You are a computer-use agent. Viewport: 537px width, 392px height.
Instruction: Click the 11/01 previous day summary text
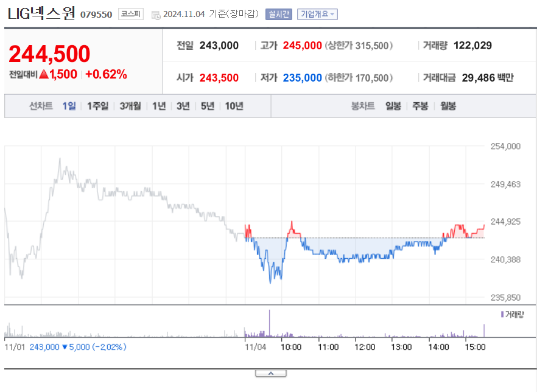tap(65, 347)
